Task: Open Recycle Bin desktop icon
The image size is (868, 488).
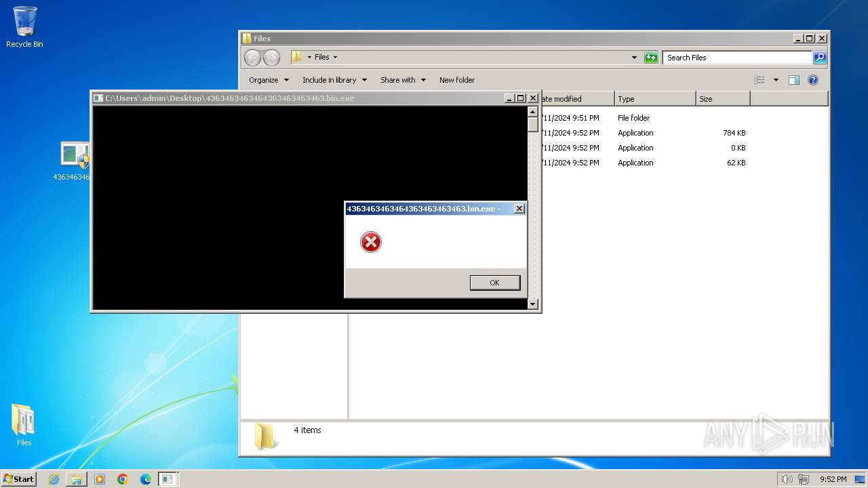Action: (x=24, y=27)
